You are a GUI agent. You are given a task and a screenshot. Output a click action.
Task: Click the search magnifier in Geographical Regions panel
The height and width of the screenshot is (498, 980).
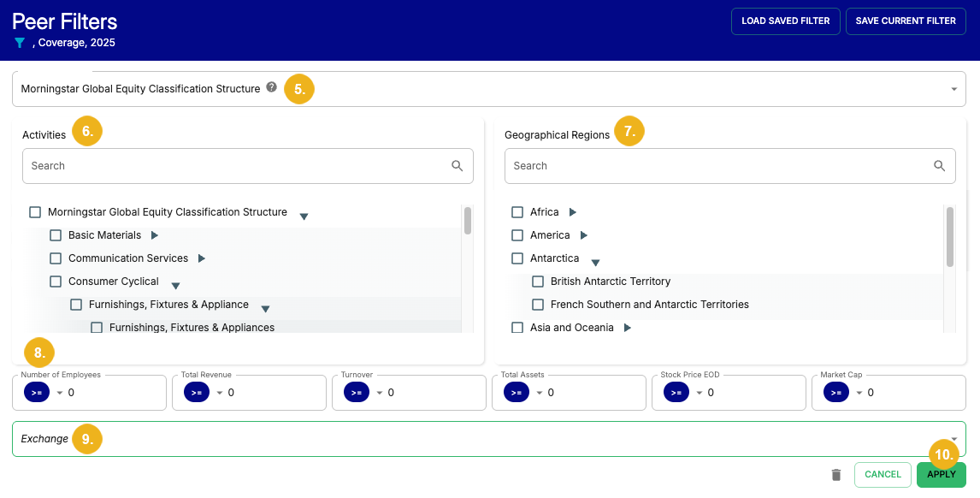click(940, 165)
